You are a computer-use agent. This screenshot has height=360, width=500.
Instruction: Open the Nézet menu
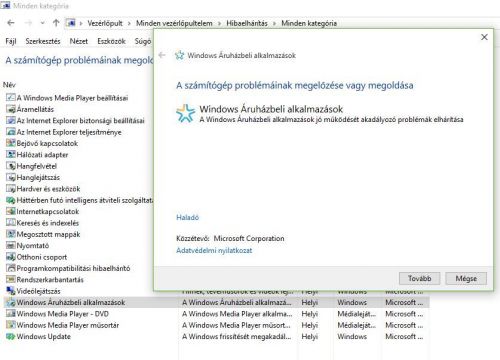coord(79,41)
